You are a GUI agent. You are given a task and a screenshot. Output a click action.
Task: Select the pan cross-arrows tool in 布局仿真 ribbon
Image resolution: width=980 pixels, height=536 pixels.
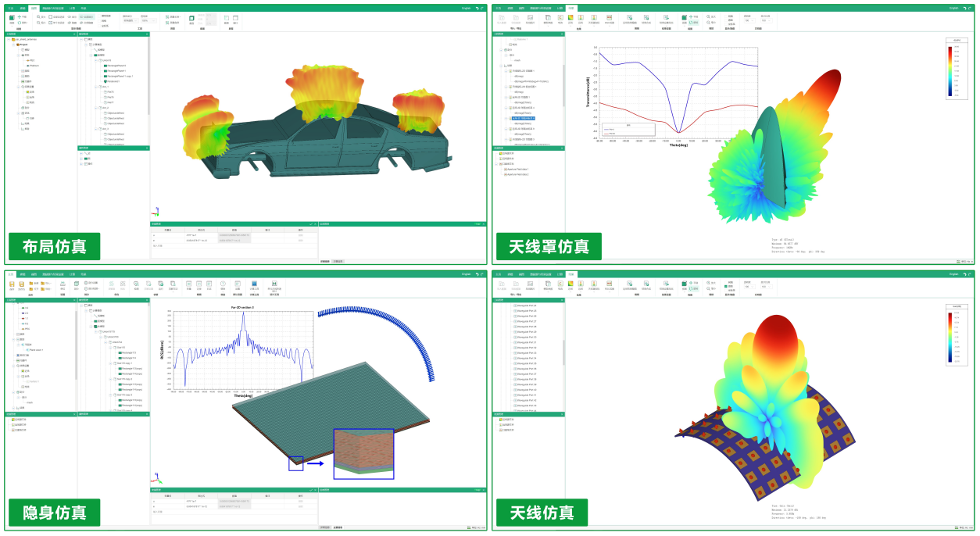click(20, 16)
